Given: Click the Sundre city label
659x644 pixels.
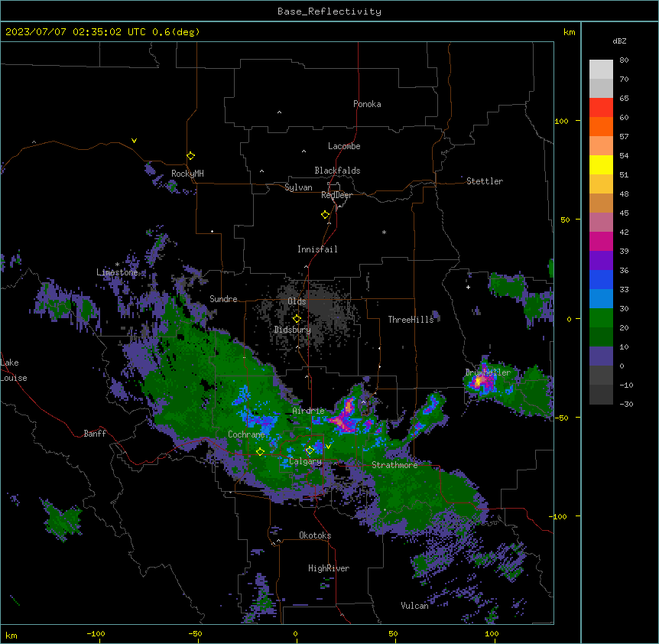Looking at the screenshot, I should (223, 299).
